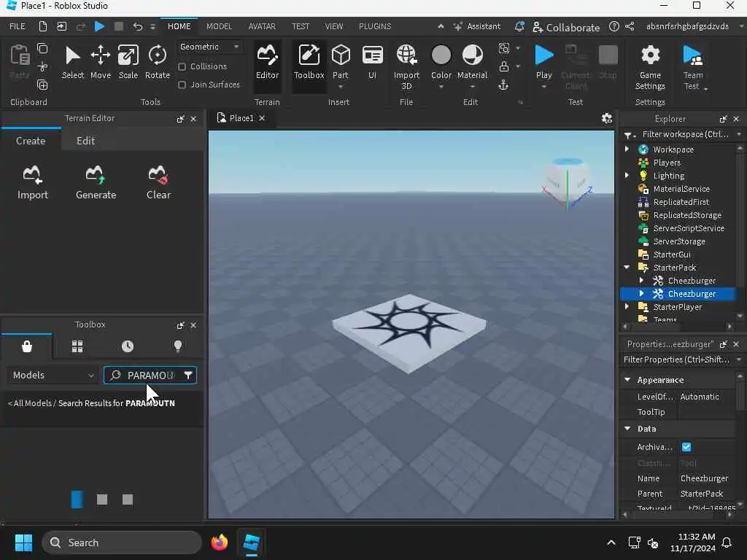Activate the Move tool
Image resolution: width=747 pixels, height=560 pixels.
[x=101, y=63]
